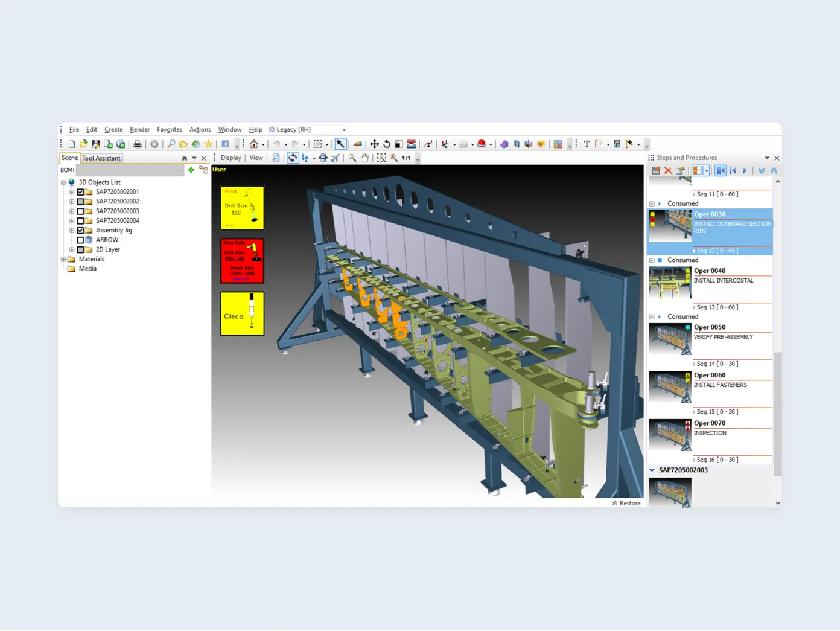Click the View button in view toolbar
This screenshot has width=840, height=631.
pos(256,158)
